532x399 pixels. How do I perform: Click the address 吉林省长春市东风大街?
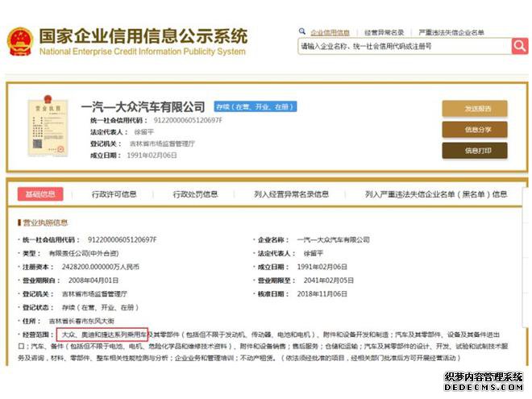(81, 321)
